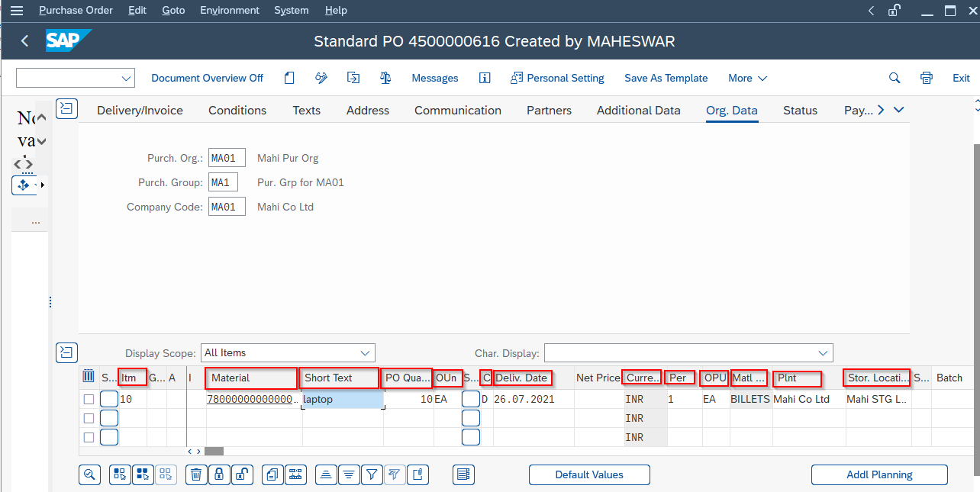Image resolution: width=980 pixels, height=492 pixels.
Task: Open material number link 78000000000000
Action: (253, 399)
